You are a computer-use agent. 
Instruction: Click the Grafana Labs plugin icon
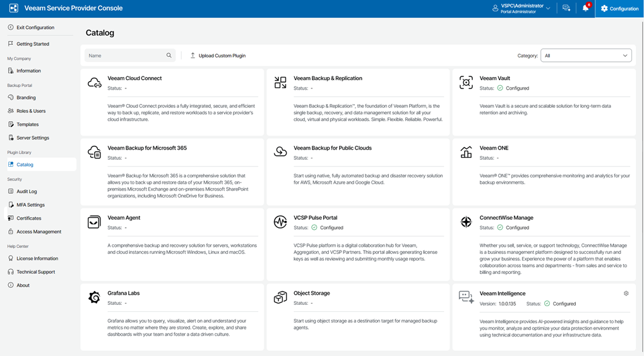click(94, 297)
